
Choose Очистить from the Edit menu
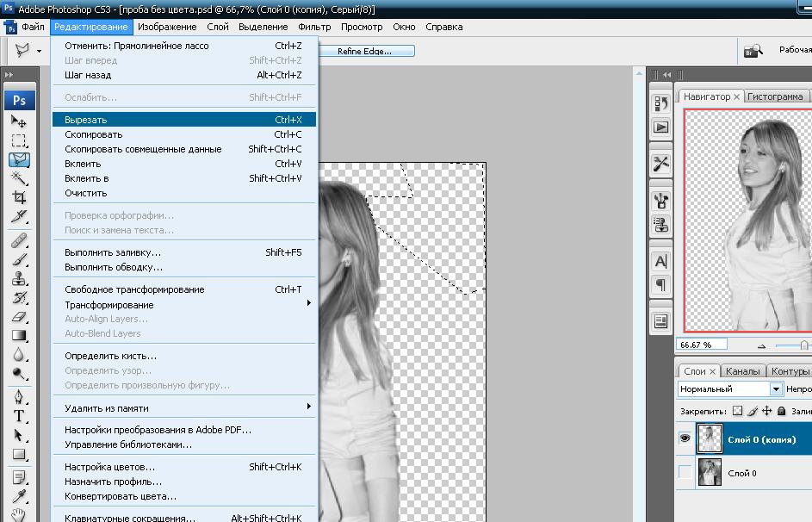[x=183, y=193]
